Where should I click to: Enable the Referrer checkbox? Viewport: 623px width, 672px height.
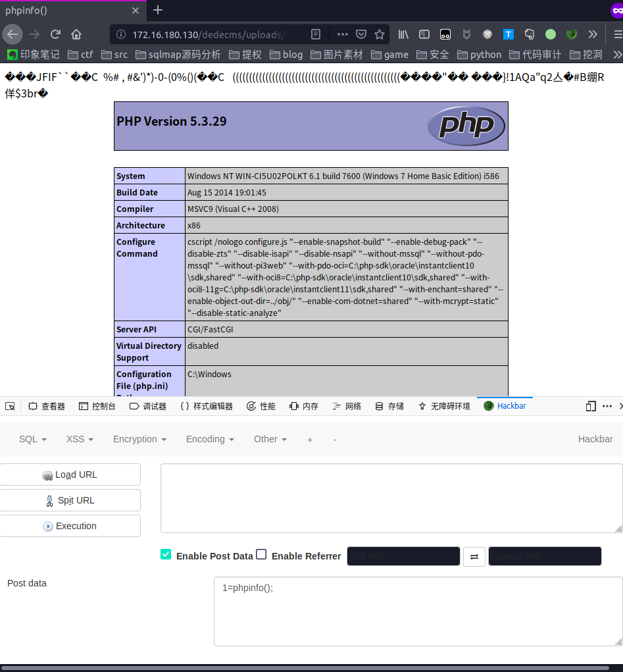[x=261, y=555]
